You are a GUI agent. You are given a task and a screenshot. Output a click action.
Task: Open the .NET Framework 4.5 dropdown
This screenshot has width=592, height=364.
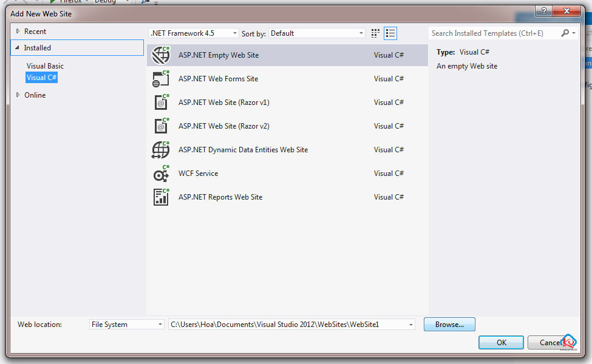tap(193, 33)
